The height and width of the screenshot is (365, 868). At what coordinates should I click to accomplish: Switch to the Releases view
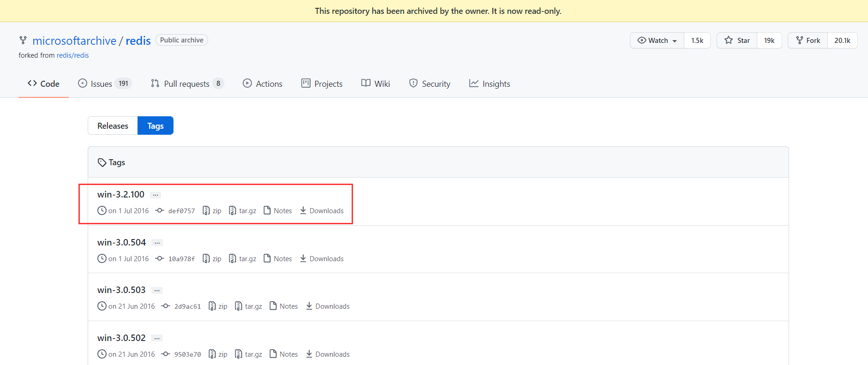pos(113,126)
